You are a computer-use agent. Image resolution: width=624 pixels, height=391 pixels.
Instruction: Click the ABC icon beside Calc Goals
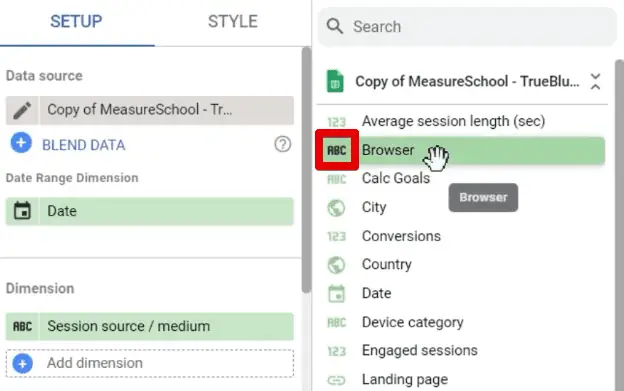point(337,179)
